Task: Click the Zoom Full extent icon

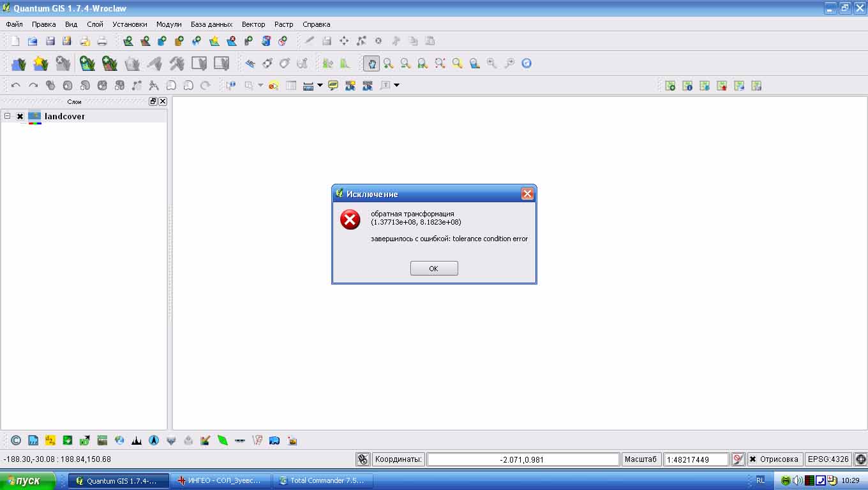Action: pos(440,63)
